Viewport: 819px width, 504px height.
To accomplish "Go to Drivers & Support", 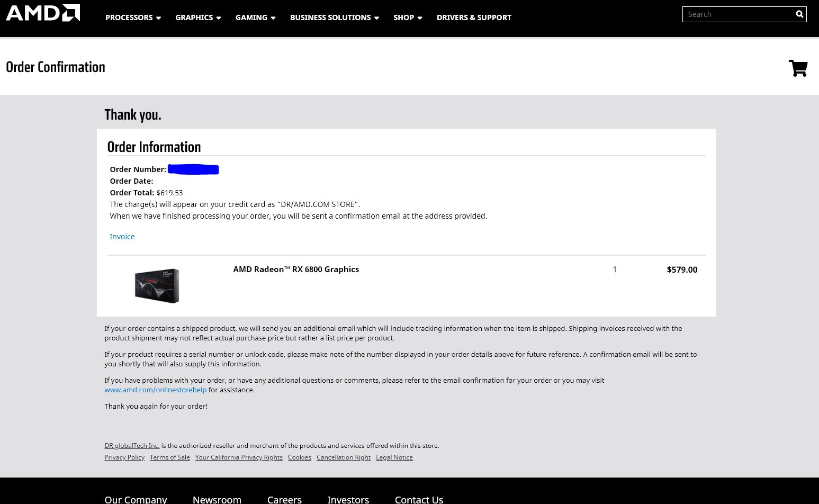I will pyautogui.click(x=474, y=17).
